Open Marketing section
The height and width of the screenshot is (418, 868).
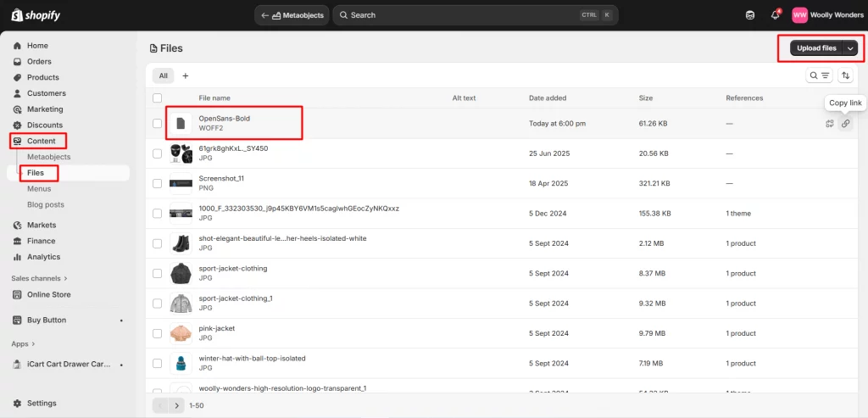coord(45,109)
